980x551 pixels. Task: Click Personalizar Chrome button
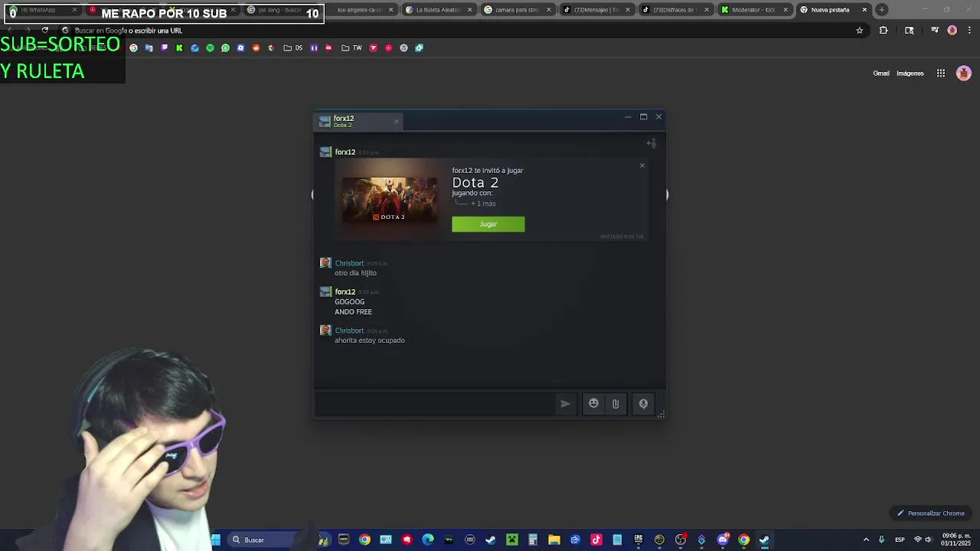coord(931,514)
